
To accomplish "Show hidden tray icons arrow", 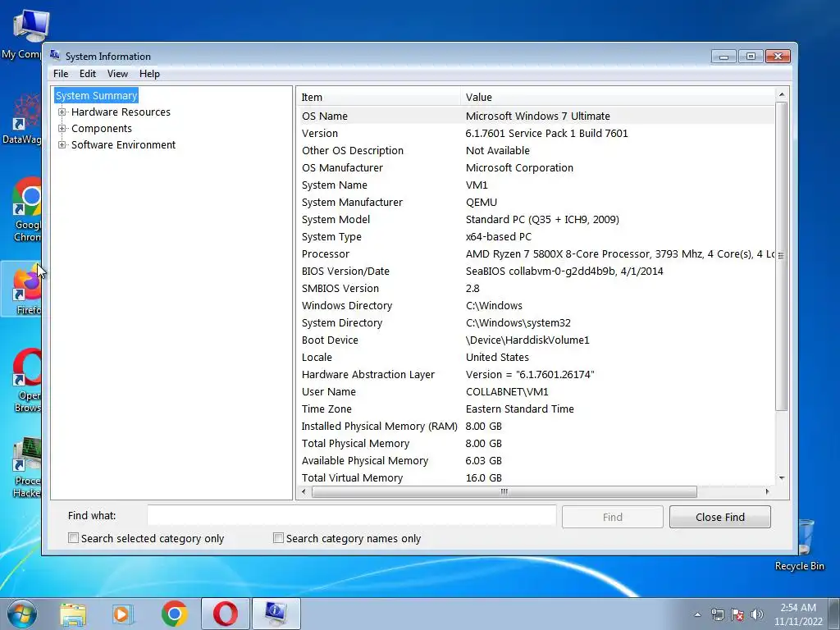I will 697,614.
